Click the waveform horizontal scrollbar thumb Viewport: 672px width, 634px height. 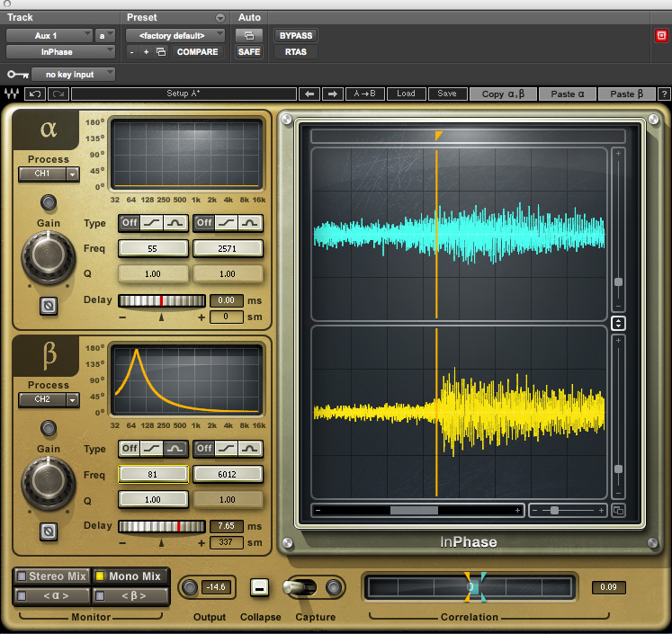click(x=414, y=510)
